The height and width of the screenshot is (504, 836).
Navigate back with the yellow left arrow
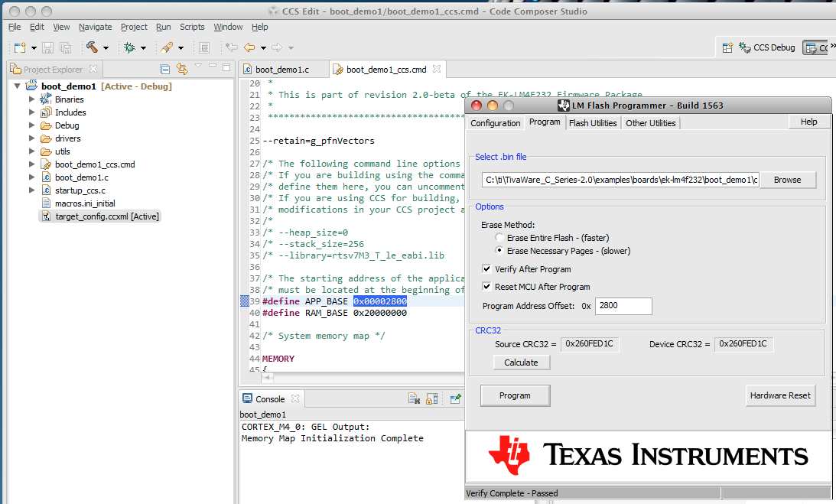pos(249,47)
